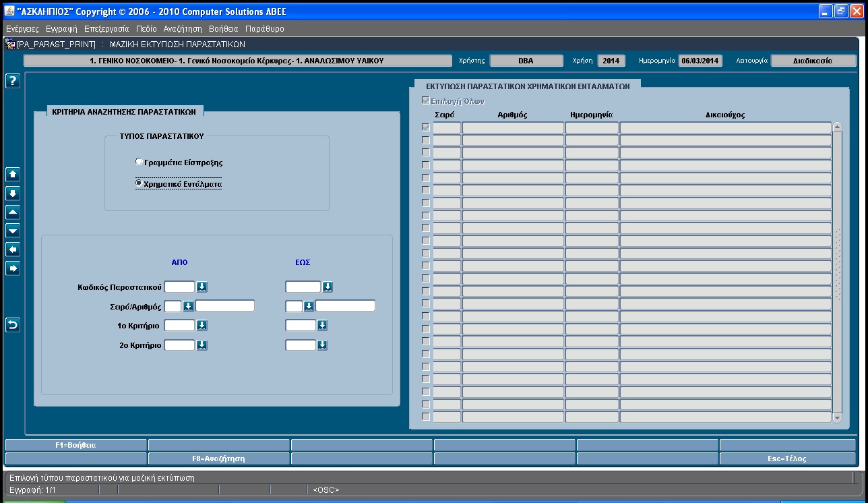The height and width of the screenshot is (503, 868).
Task: Open list for Σειρά/Αριθμός ΑΠΟ
Action: click(x=188, y=306)
